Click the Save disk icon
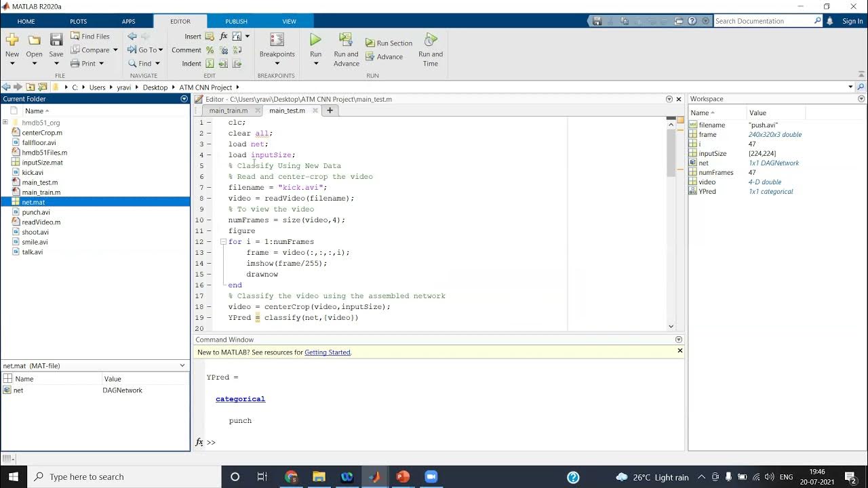The image size is (868, 488). [56, 40]
